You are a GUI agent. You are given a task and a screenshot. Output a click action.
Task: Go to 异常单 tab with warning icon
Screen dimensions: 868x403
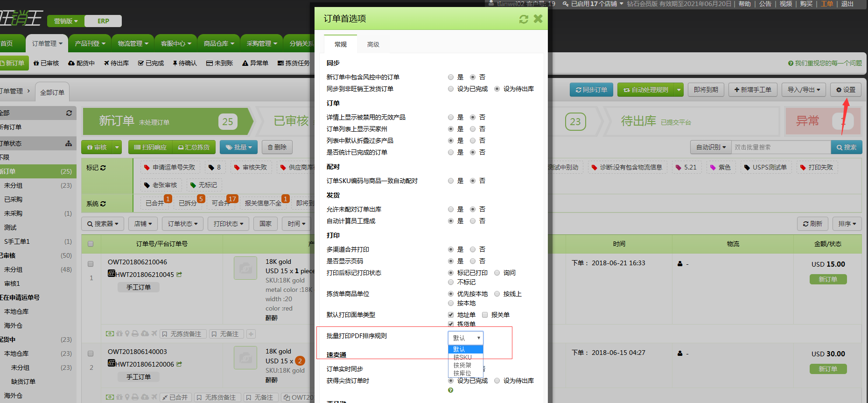click(255, 63)
